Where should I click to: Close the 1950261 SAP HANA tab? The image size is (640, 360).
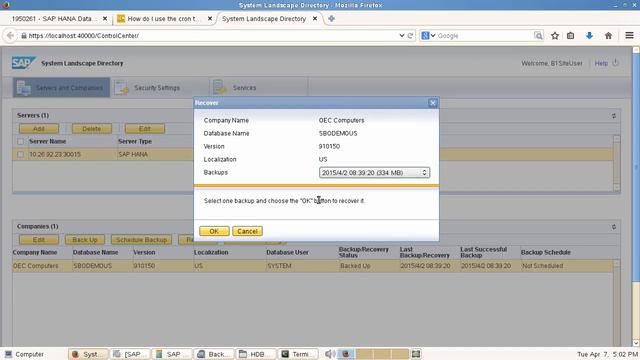105,18
